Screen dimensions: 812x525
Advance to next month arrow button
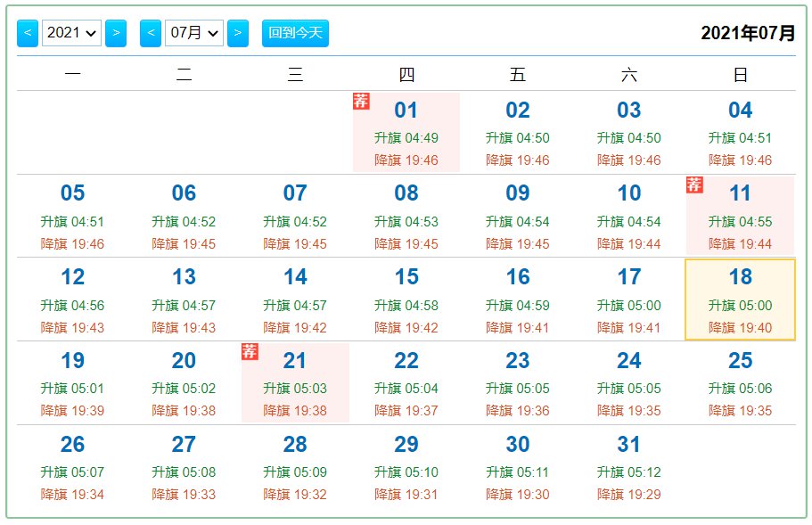pyautogui.click(x=238, y=33)
